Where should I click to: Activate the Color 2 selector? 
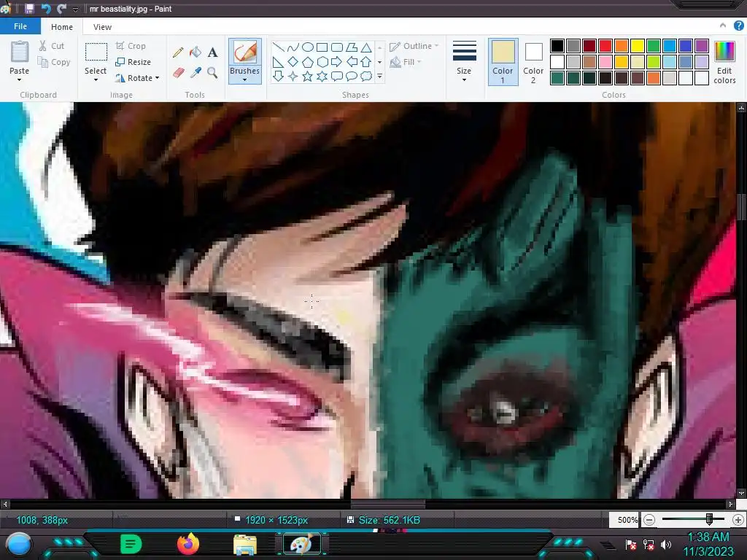click(533, 62)
